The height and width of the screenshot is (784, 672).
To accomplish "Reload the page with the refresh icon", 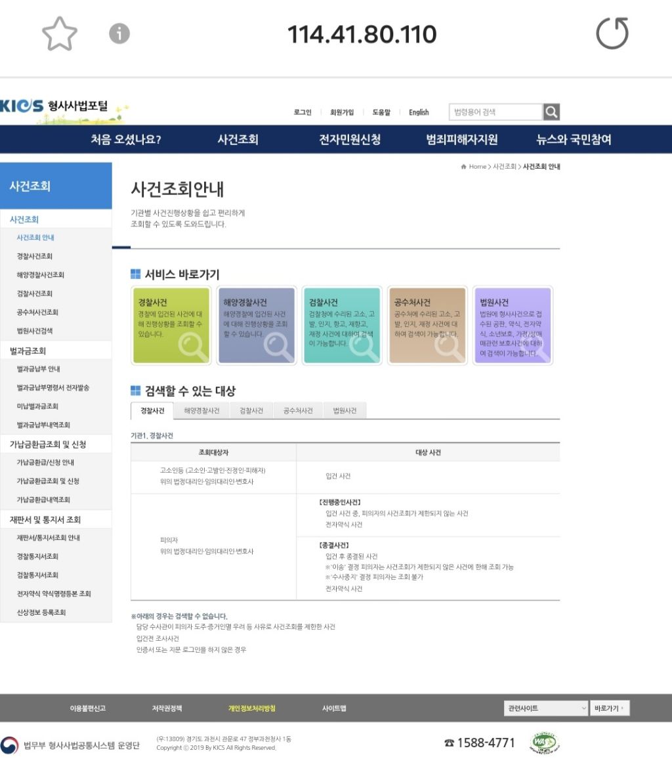I will tap(613, 33).
